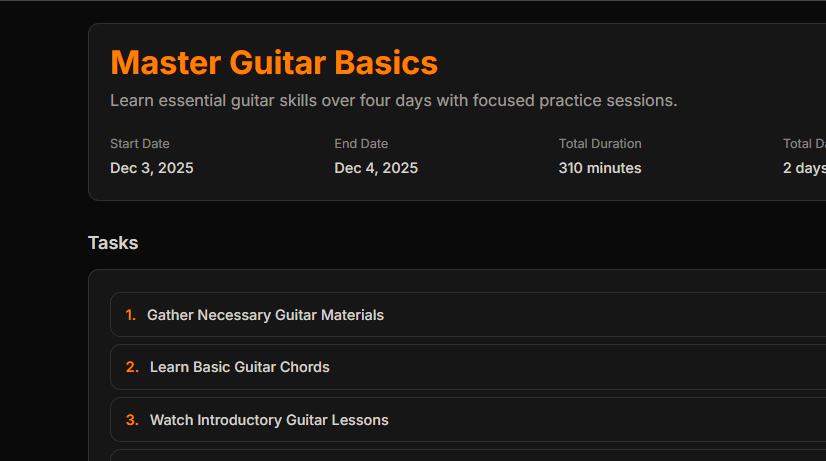Select the 310 minutes duration value

click(600, 168)
